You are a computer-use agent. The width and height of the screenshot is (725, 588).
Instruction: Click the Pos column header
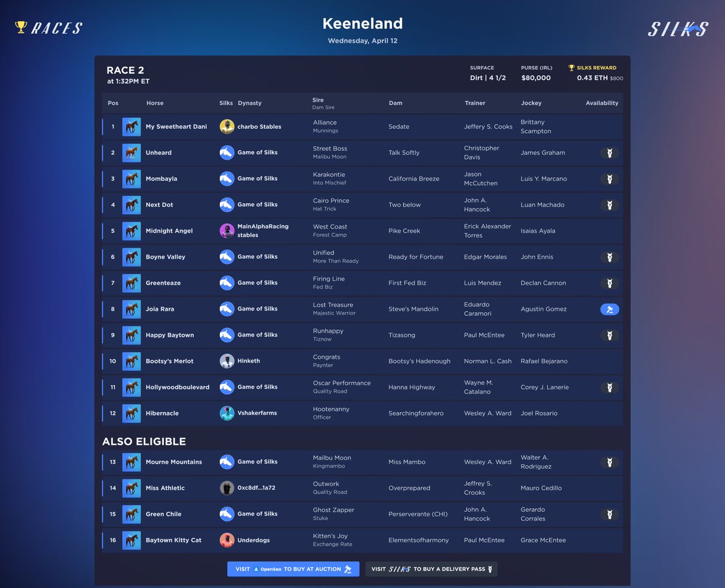[x=113, y=103]
